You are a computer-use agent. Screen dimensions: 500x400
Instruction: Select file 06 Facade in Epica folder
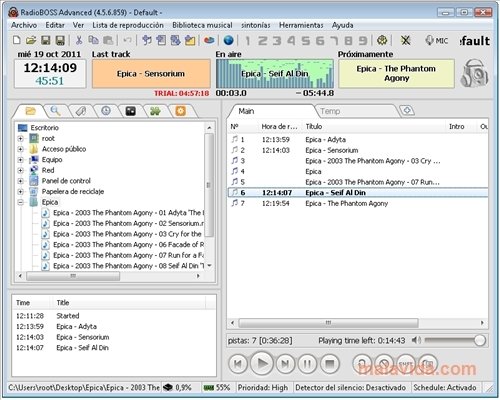[129, 245]
